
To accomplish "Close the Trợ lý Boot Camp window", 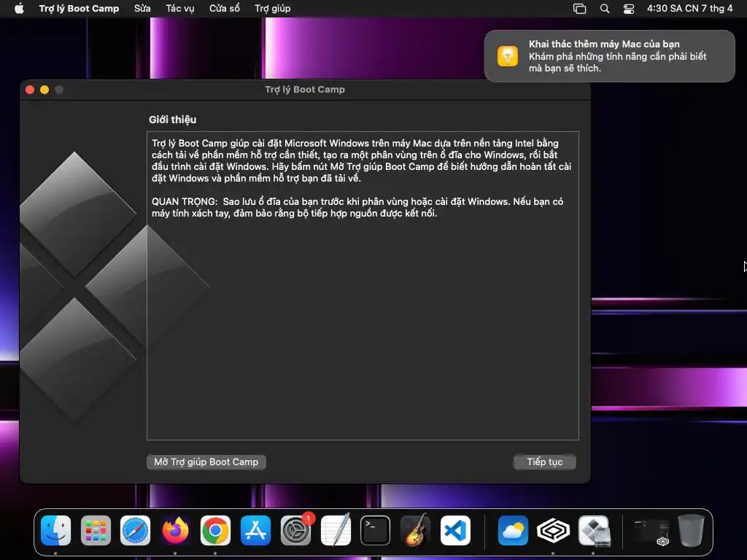I will click(x=30, y=90).
